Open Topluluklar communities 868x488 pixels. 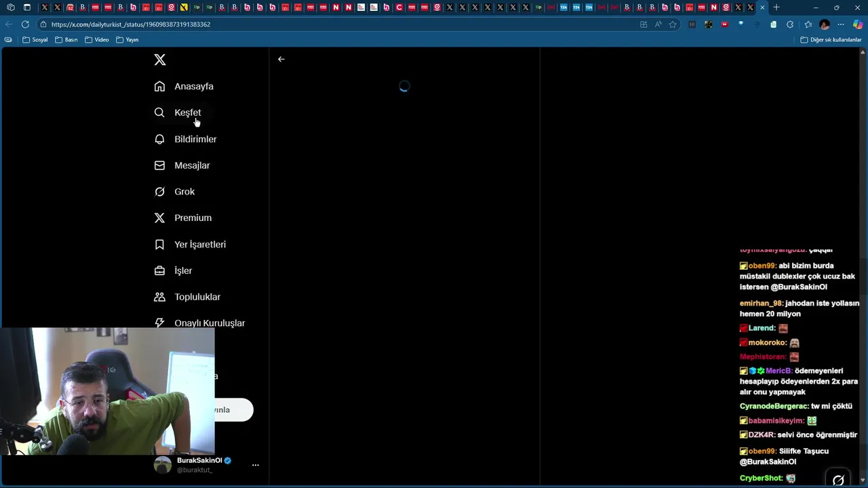[187, 297]
